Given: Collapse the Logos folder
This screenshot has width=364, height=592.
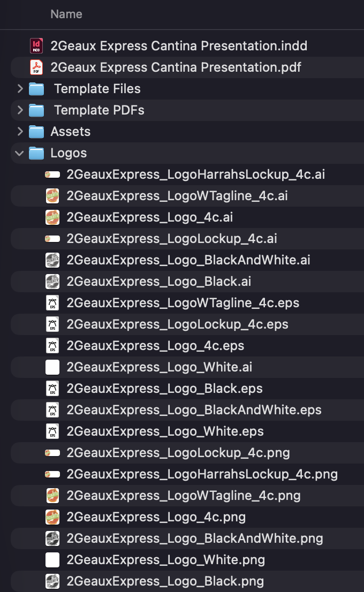Looking at the screenshot, I should click(19, 153).
